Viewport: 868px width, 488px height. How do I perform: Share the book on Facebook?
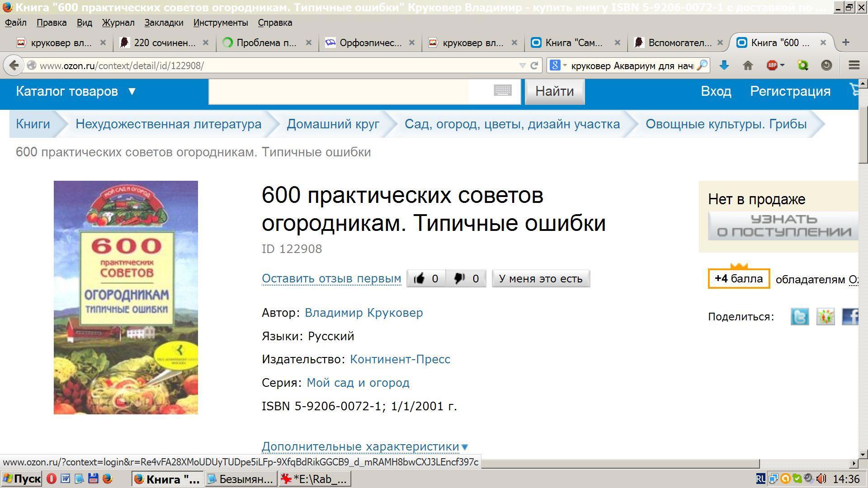coord(850,317)
